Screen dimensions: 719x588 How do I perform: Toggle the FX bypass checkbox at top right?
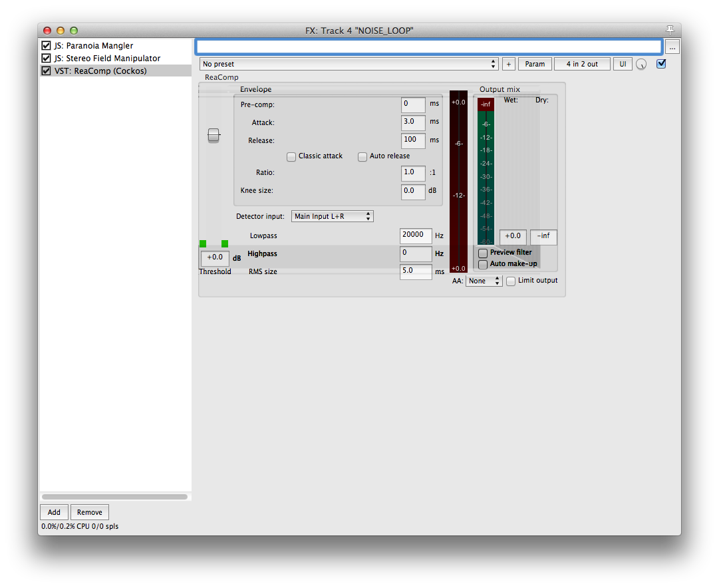[x=660, y=64]
